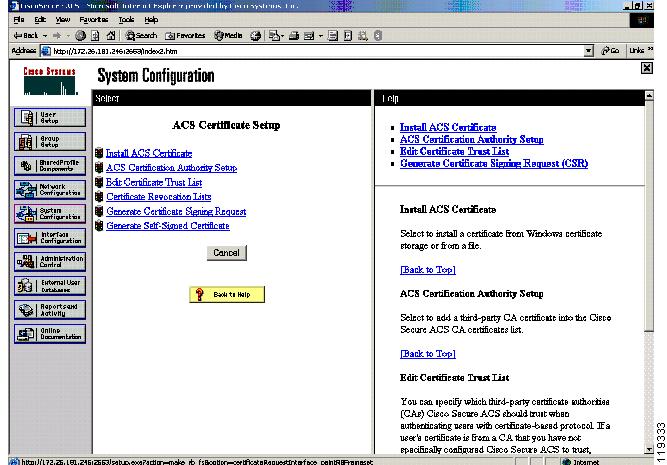Screen dimensions: 667x465
Task: Open the Certificate Revocation Lists link
Action: pos(159,197)
